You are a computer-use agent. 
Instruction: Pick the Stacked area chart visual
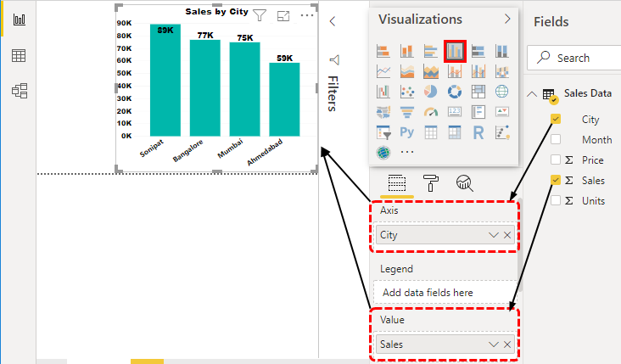tap(430, 71)
